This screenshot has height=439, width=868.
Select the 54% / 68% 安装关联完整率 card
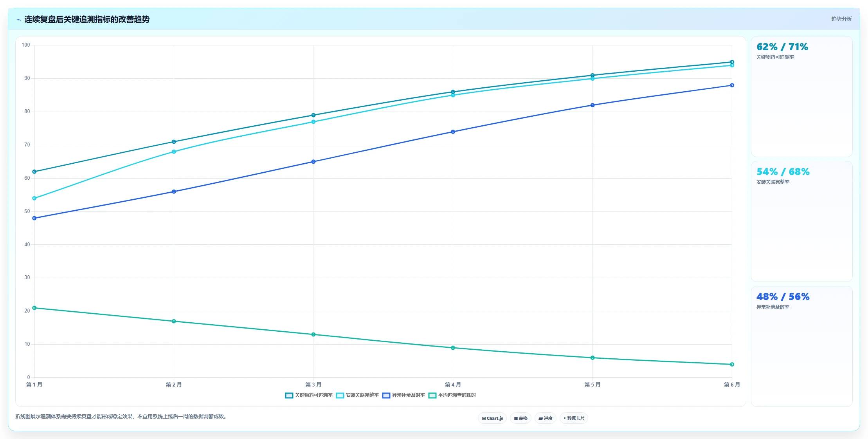[801, 222]
